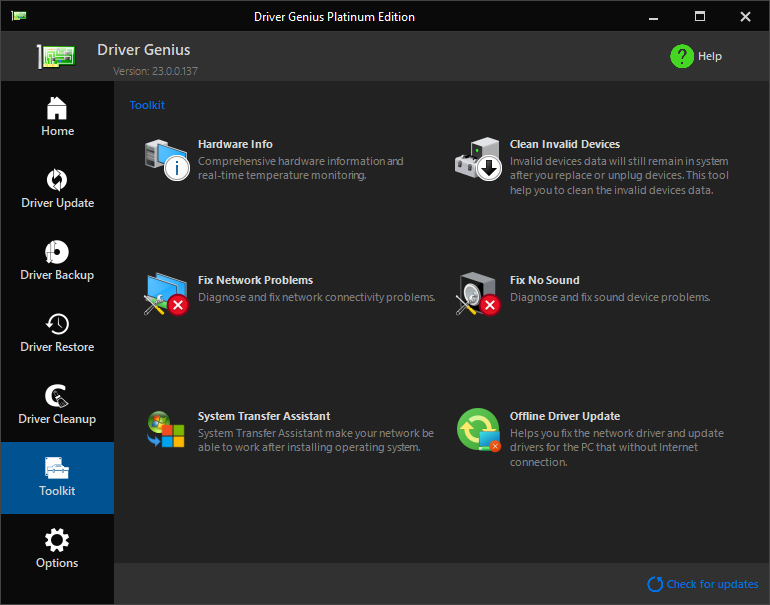The height and width of the screenshot is (605, 770).
Task: Click Check for updates link
Action: tap(712, 584)
